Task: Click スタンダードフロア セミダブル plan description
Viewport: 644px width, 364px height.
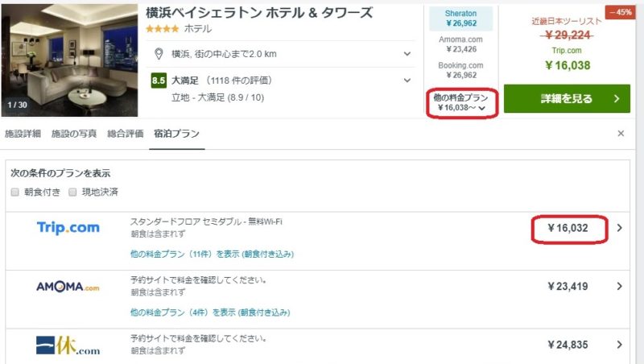Action: [x=206, y=221]
